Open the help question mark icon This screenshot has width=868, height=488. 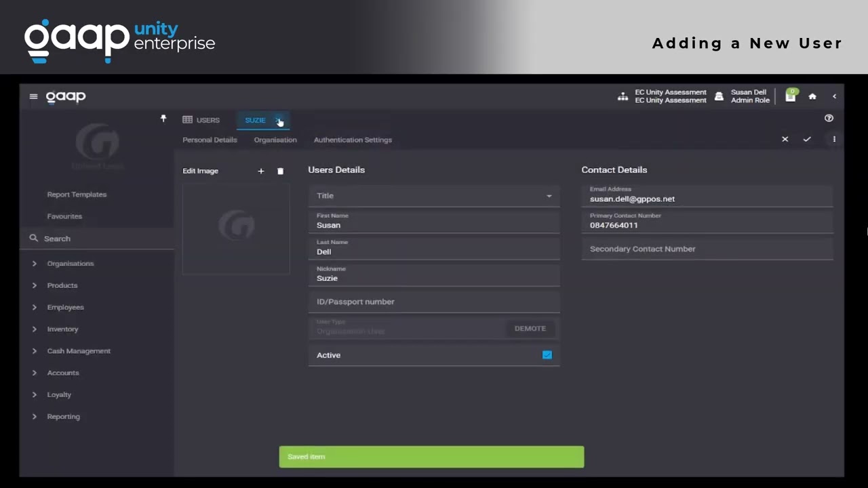[x=829, y=118]
